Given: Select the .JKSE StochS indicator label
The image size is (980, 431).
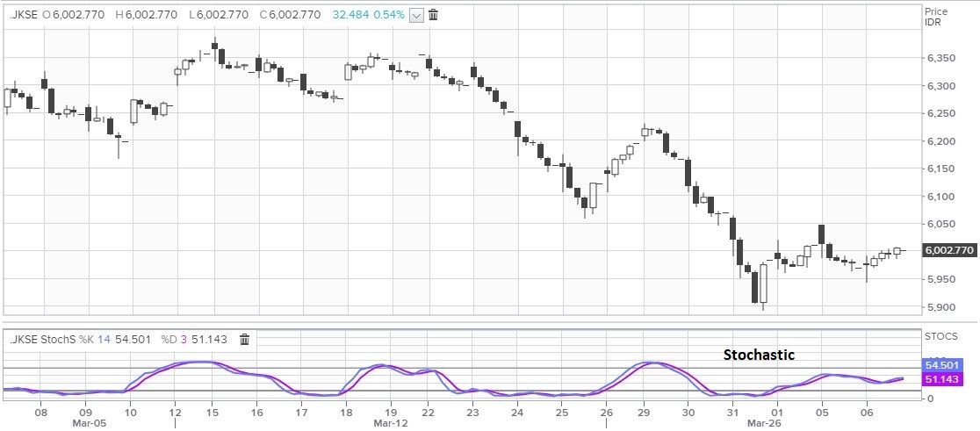Looking at the screenshot, I should coord(42,339).
